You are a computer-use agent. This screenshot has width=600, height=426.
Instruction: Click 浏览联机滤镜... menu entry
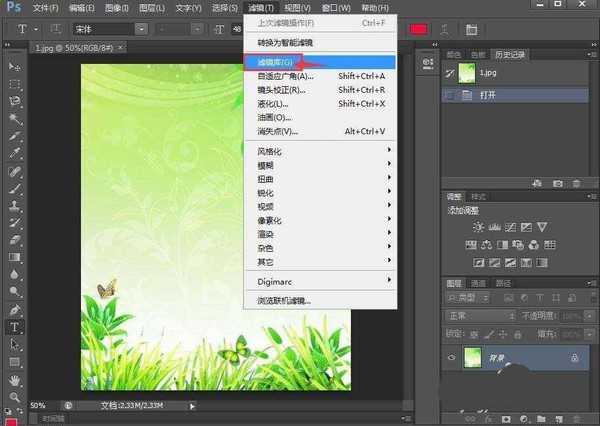pos(285,300)
